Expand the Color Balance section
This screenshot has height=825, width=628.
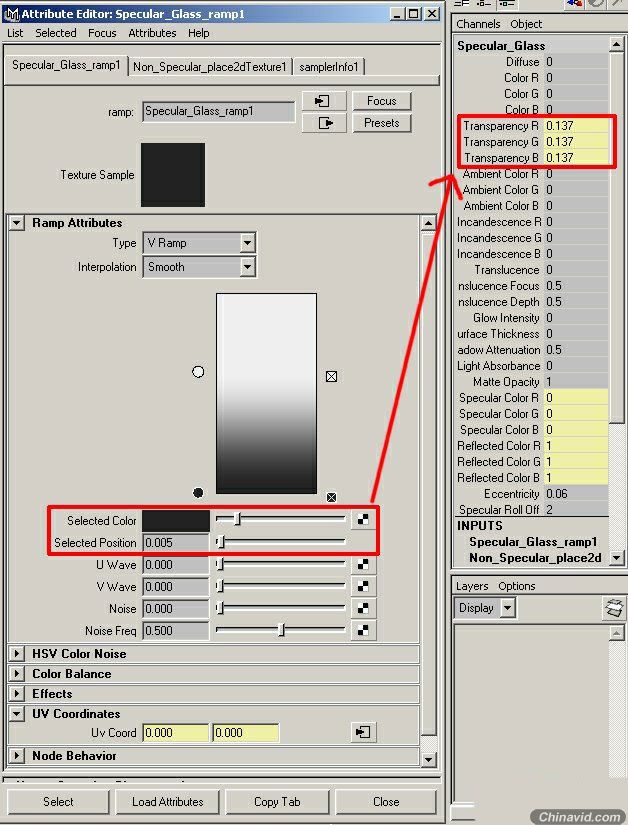[x=17, y=673]
